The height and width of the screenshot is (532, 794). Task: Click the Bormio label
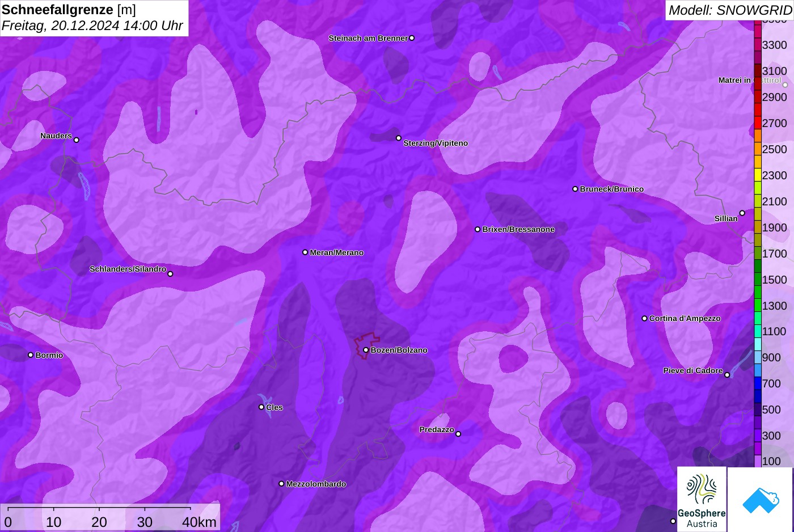[49, 356]
